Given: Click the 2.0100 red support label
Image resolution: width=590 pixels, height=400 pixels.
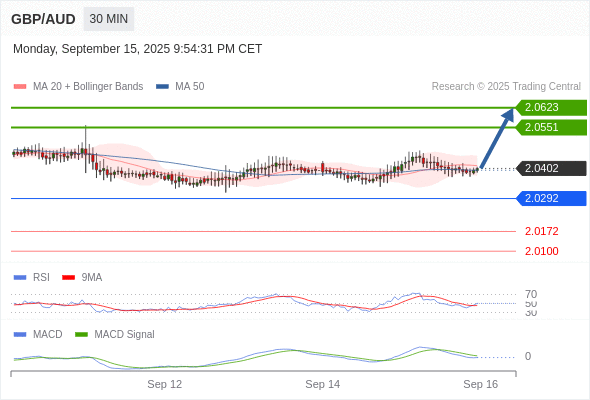Looking at the screenshot, I should pos(541,251).
